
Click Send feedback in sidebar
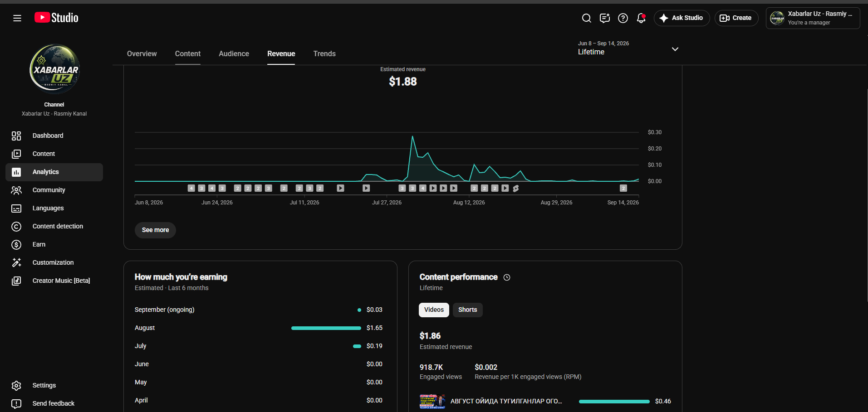pos(54,403)
